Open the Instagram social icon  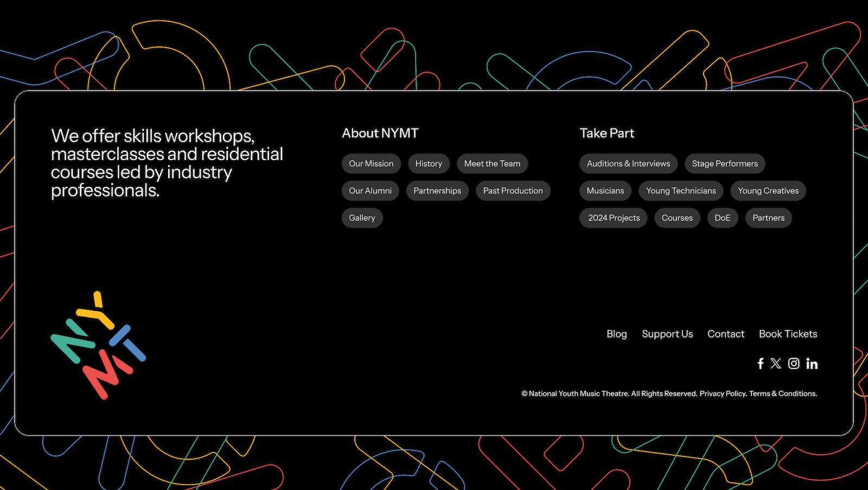[x=794, y=364]
